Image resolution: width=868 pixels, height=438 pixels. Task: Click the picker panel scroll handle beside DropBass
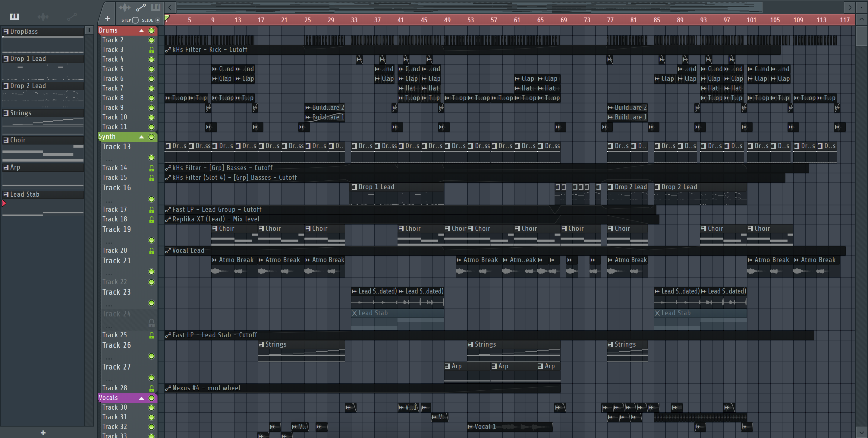coord(89,30)
